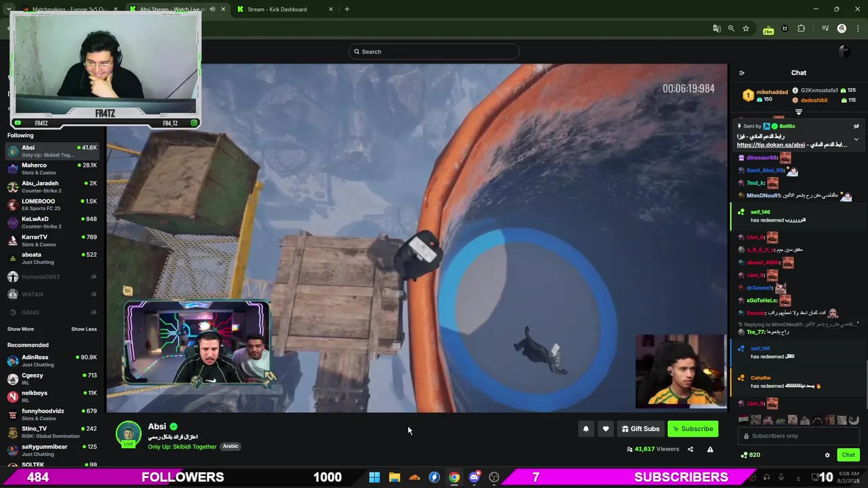Image resolution: width=868 pixels, height=488 pixels.
Task: Open AdinRoss recommended channel
Action: click(53, 361)
